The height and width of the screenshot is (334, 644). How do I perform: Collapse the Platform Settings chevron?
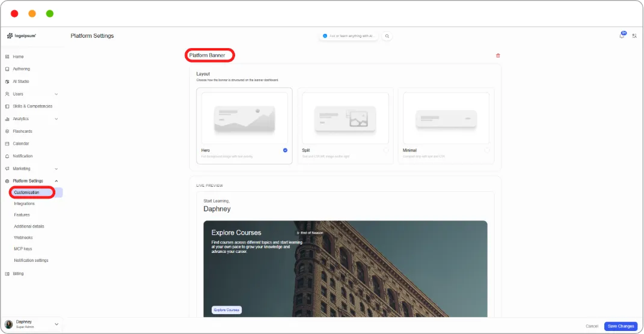coord(57,181)
